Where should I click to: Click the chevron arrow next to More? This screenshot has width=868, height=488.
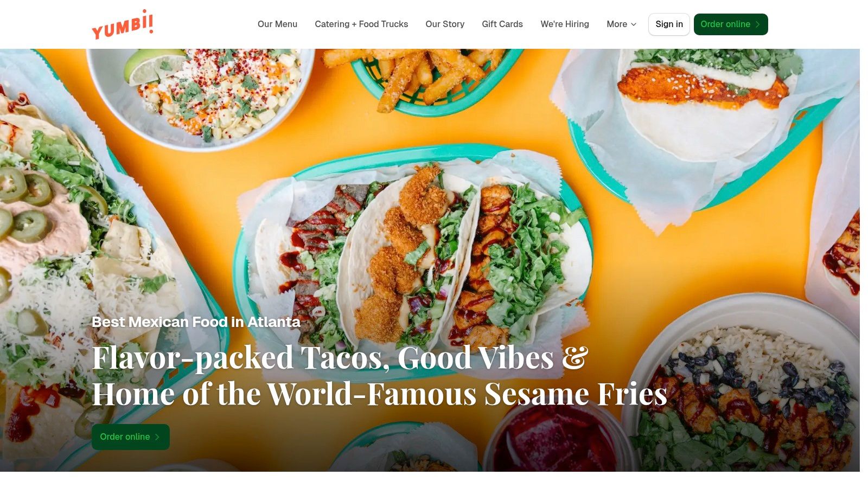click(x=634, y=24)
